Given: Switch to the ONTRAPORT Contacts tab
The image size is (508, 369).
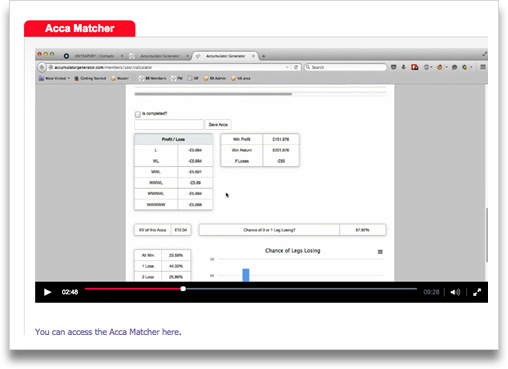Looking at the screenshot, I should tap(94, 56).
